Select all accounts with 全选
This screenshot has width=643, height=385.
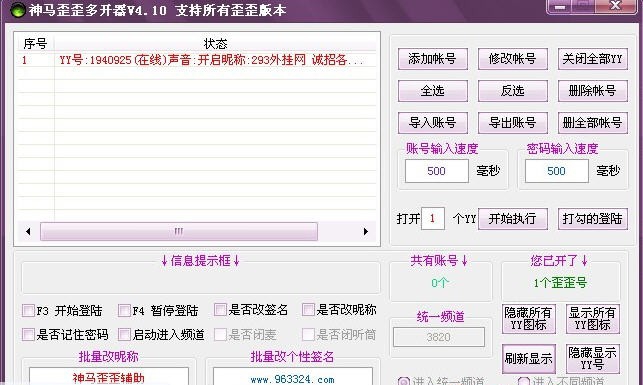tap(433, 91)
